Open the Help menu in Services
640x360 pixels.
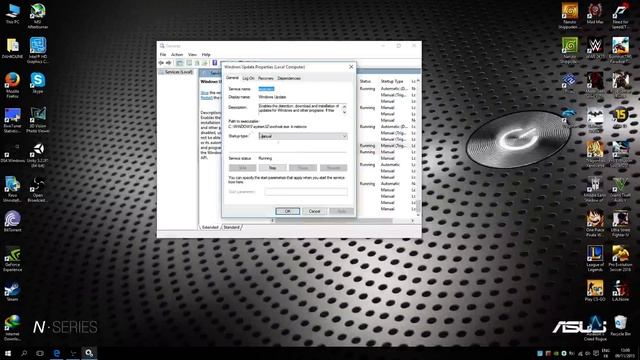tap(206, 54)
